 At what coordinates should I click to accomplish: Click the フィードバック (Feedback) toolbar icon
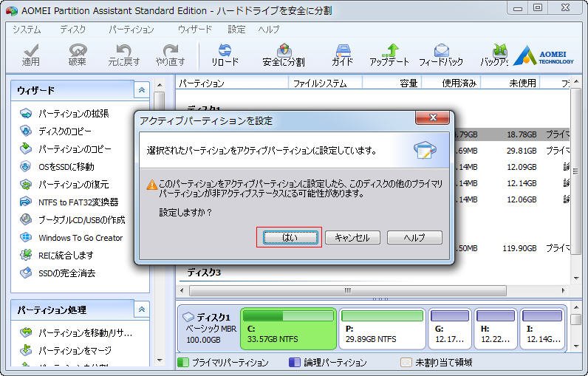[x=441, y=55]
